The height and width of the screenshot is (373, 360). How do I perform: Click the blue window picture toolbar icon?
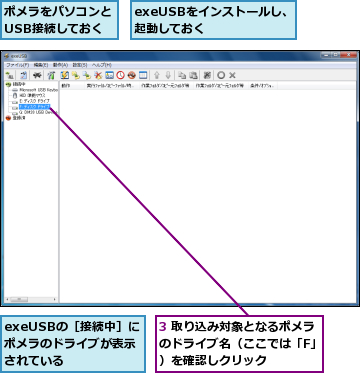click(109, 75)
